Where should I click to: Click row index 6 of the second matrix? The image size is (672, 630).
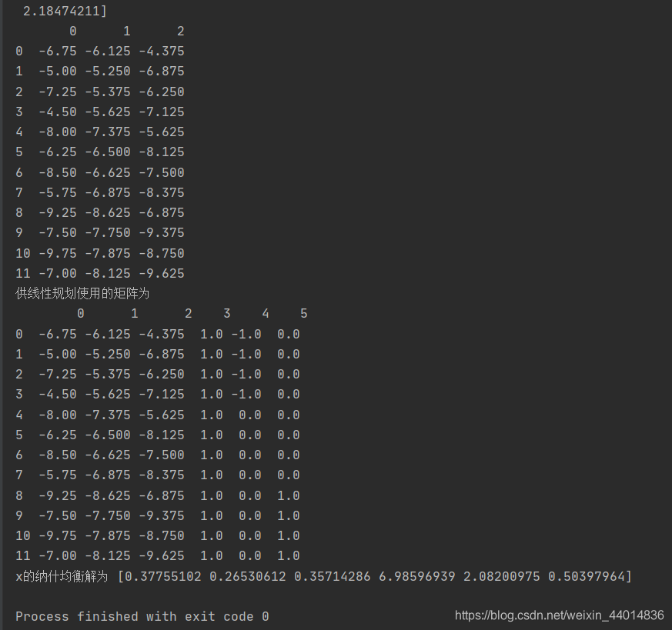tap(18, 455)
